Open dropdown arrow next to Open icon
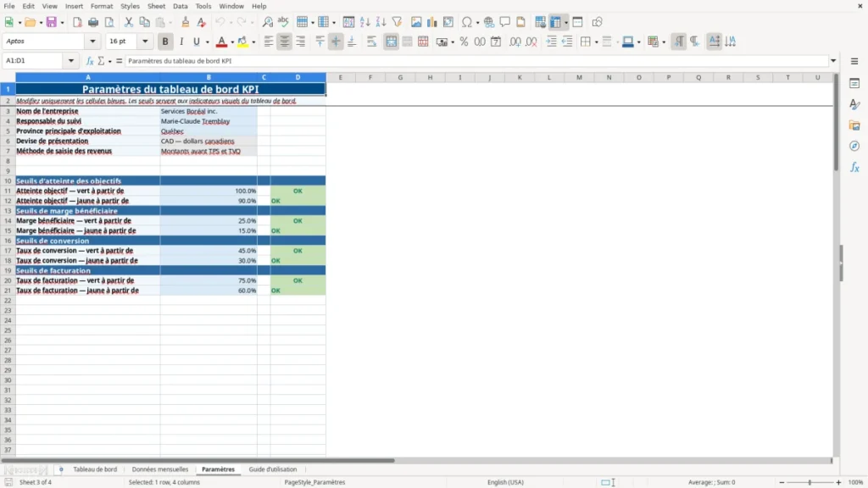The image size is (868, 488). tap(42, 23)
